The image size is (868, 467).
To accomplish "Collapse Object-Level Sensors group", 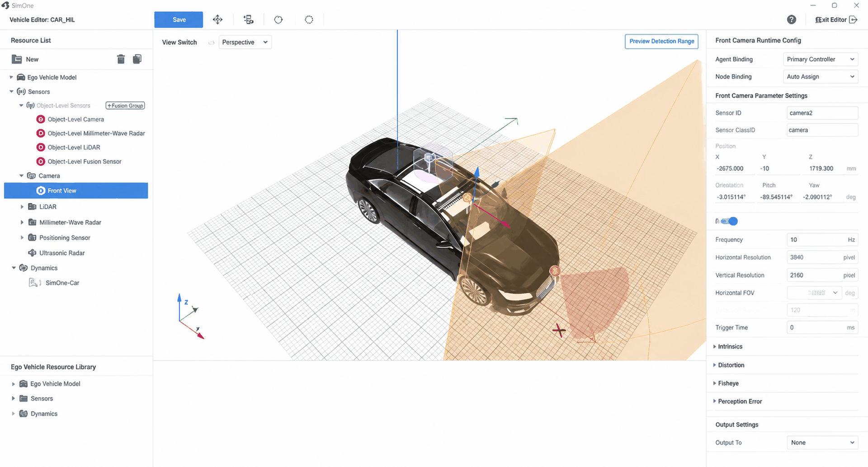I will [21, 106].
